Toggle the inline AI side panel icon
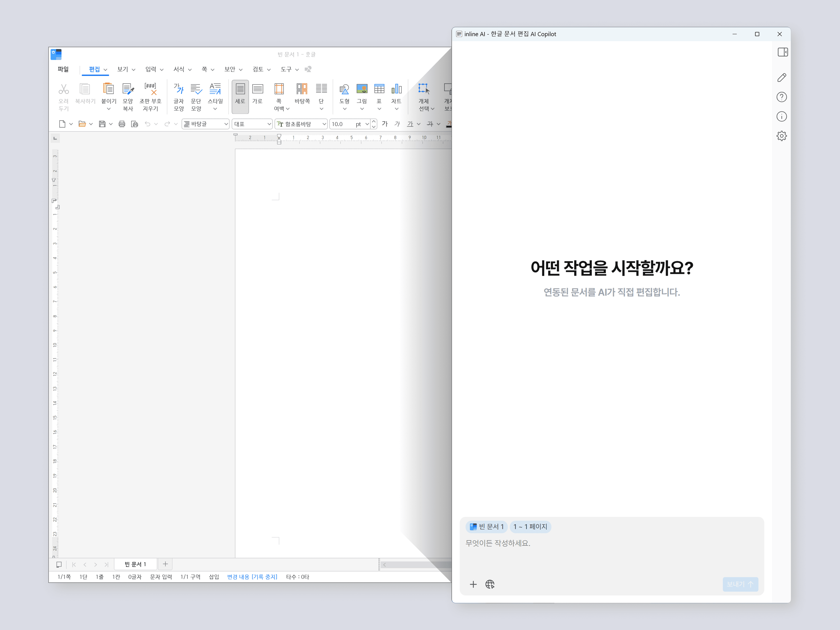 (x=783, y=52)
